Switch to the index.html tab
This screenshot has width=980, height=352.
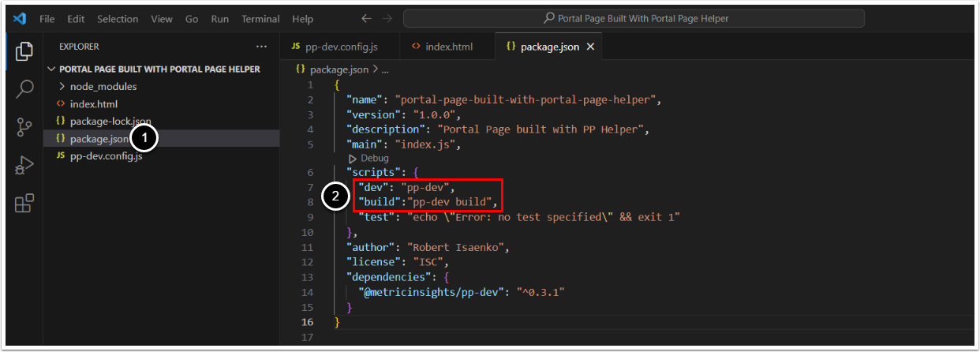(448, 47)
